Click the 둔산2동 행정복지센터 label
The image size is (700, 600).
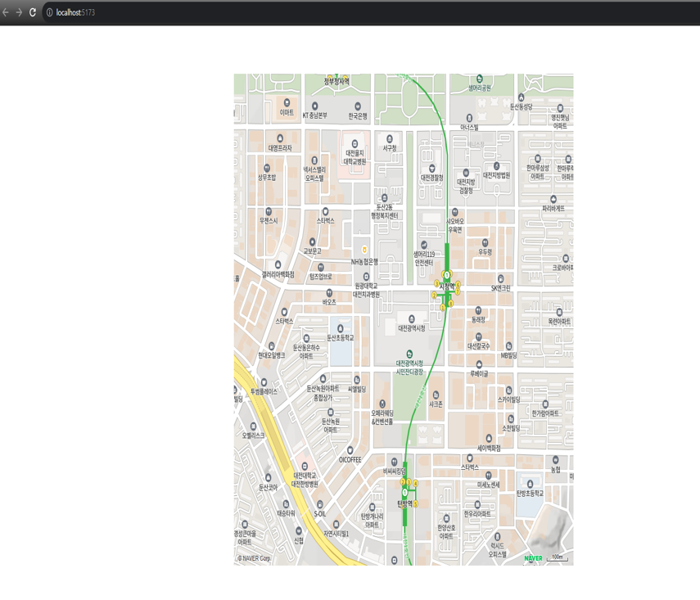pyautogui.click(x=384, y=212)
